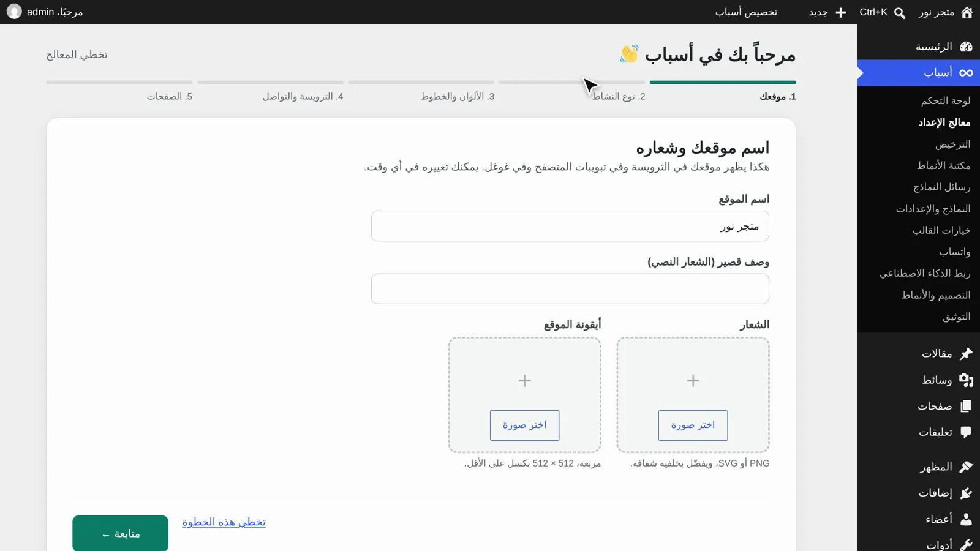Open واتساب submenu item
Image resolution: width=980 pixels, height=551 pixels.
point(955,252)
